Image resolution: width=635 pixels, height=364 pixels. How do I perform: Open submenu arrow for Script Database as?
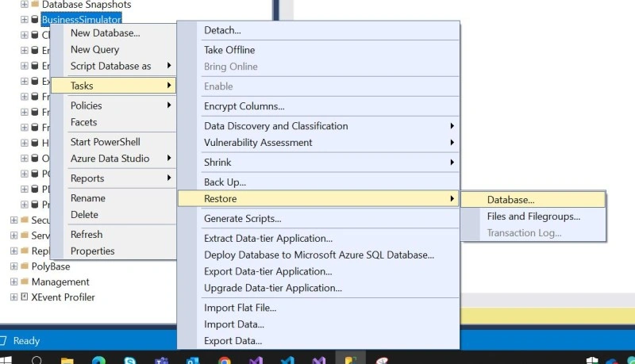pos(169,66)
